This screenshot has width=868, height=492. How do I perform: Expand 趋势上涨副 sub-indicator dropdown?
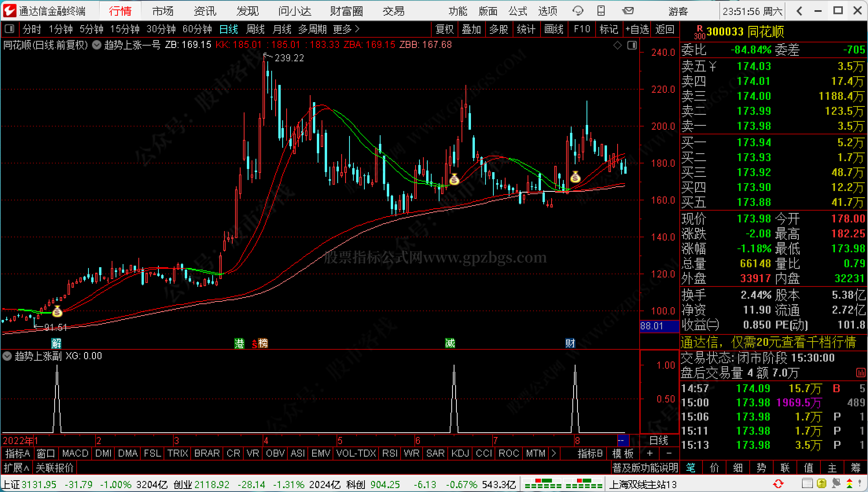[7, 356]
